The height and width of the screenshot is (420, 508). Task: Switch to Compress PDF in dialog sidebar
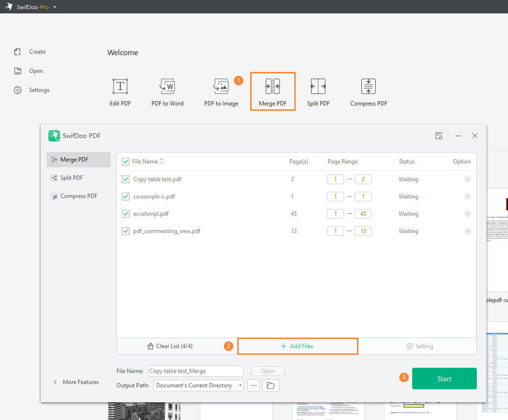(x=79, y=196)
